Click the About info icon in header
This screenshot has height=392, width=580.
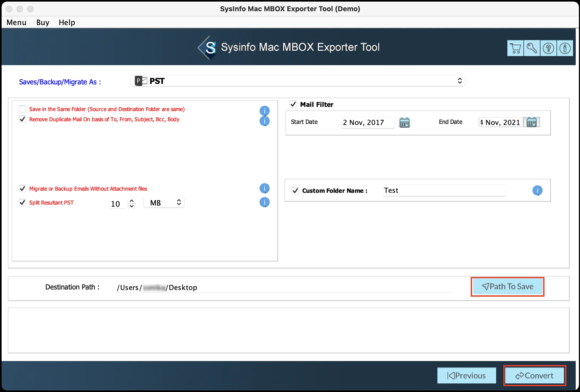565,48
